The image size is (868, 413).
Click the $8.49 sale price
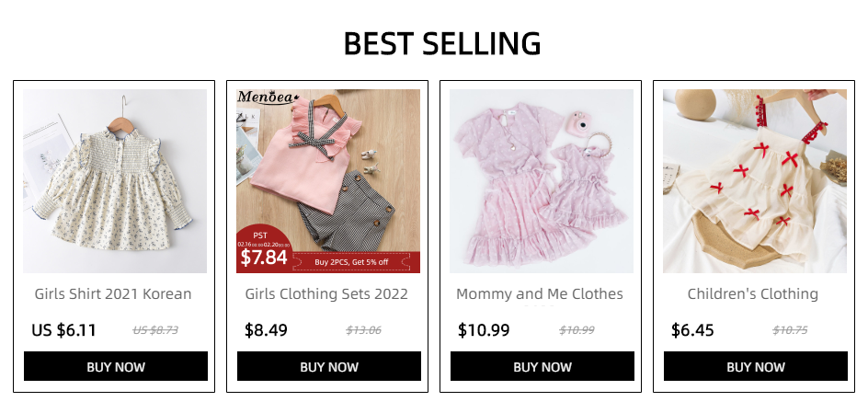tap(267, 330)
